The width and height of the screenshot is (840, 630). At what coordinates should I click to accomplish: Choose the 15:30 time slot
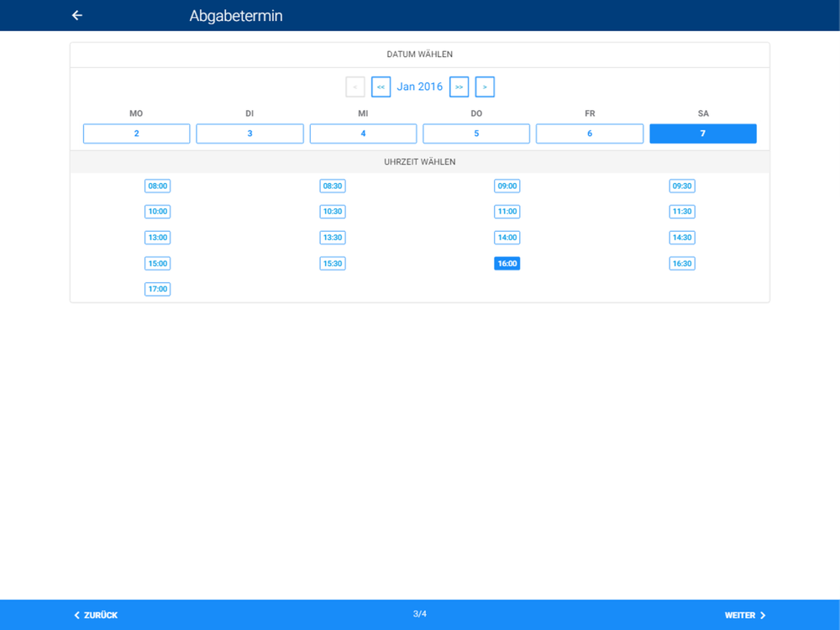(x=332, y=264)
